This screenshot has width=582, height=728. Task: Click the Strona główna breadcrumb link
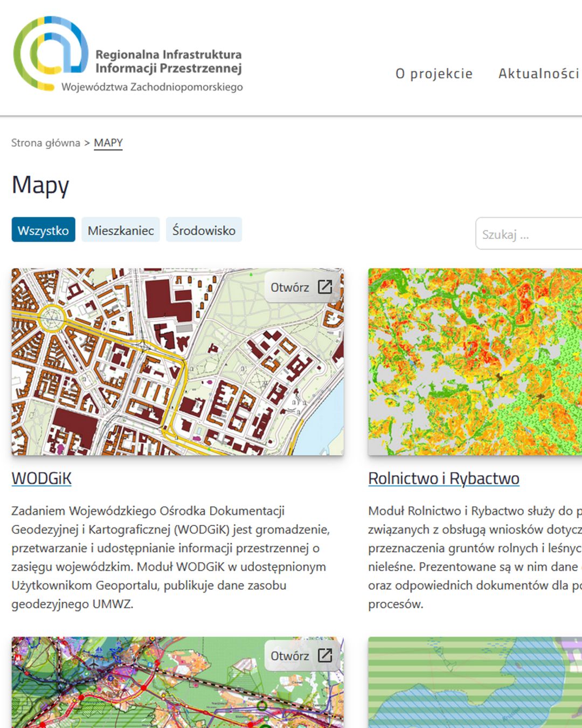[x=45, y=143]
